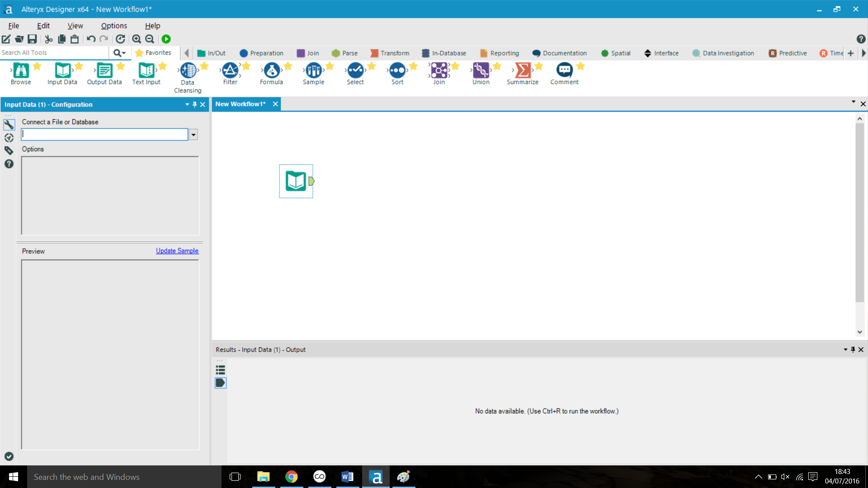Select the Browse tool in Favorites
The width and height of the screenshot is (868, 488).
point(21,71)
